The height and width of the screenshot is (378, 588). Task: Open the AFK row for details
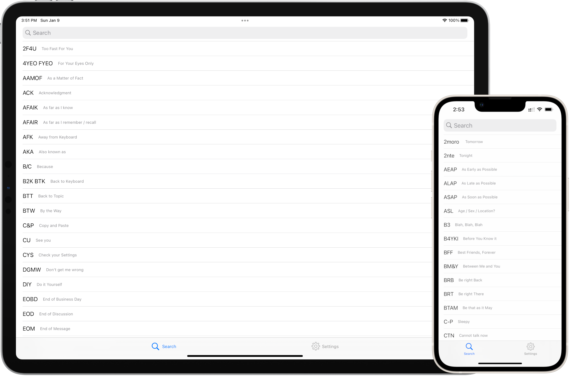click(x=245, y=137)
